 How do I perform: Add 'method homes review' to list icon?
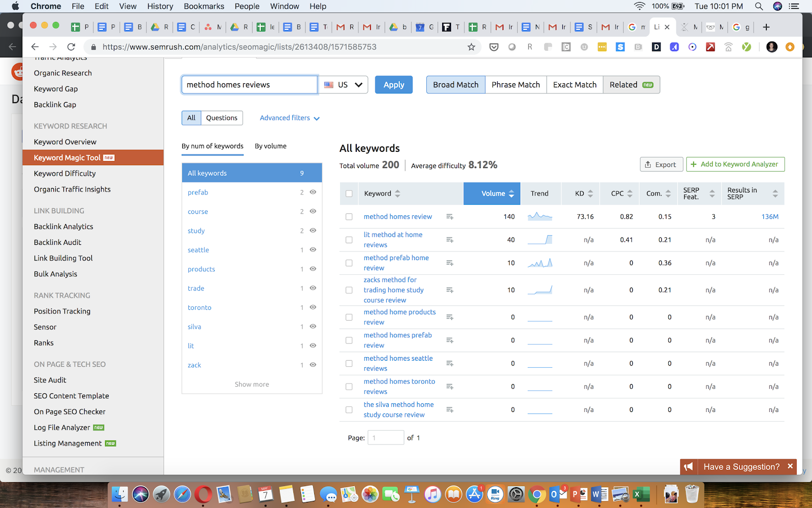point(450,216)
